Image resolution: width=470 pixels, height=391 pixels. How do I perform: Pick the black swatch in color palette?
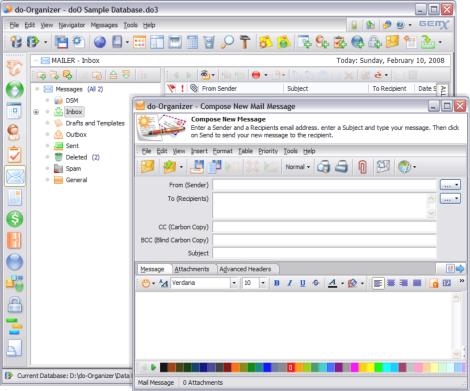164,367
